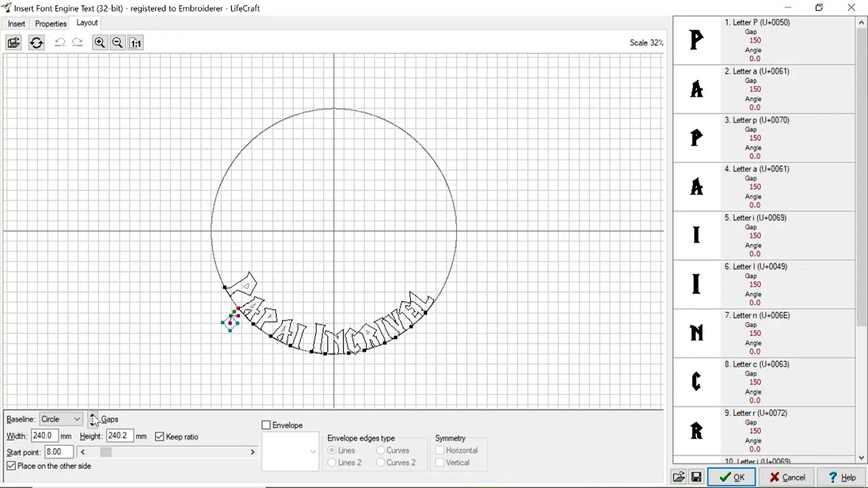Open layout file icon beside OK button
Image resolution: width=868 pixels, height=488 pixels.
pyautogui.click(x=678, y=477)
